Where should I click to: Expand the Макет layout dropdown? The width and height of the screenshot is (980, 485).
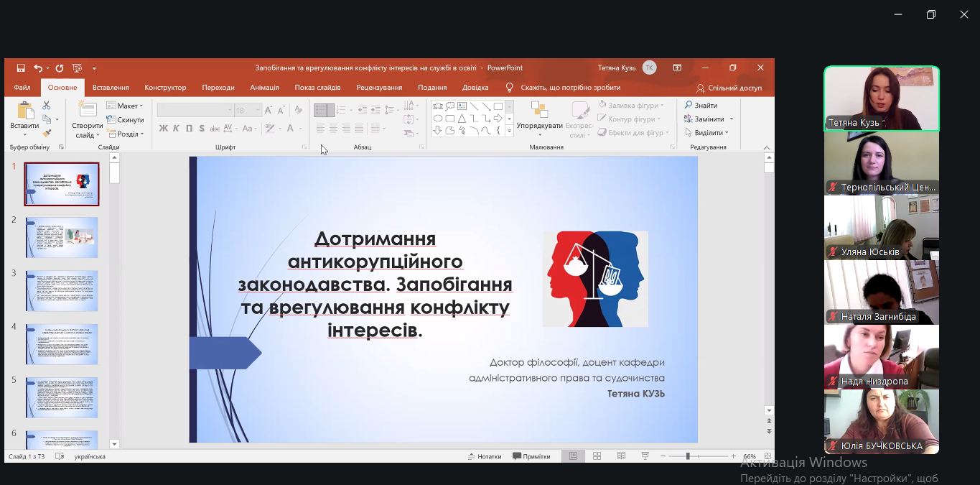click(125, 106)
